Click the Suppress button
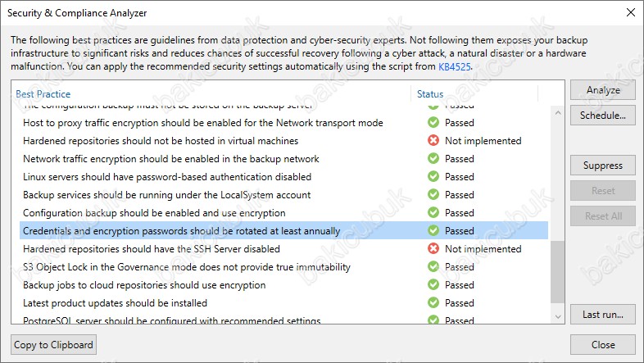This screenshot has height=363, width=644. point(603,166)
